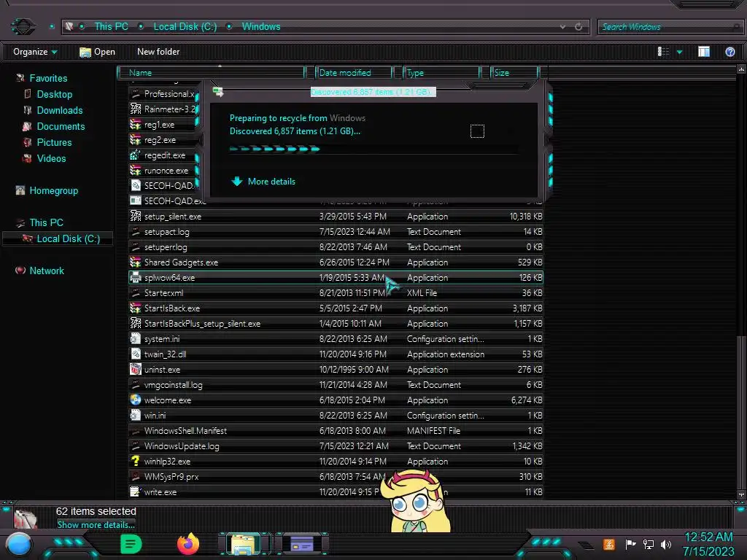
Task: Select the StartIsBackPlus_setup_silent.exe file name
Action: tap(202, 324)
